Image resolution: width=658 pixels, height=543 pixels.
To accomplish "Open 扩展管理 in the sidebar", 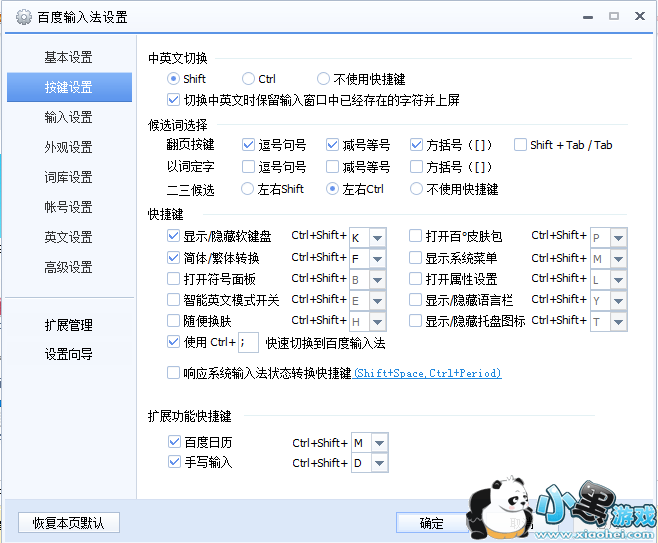I will click(x=68, y=325).
